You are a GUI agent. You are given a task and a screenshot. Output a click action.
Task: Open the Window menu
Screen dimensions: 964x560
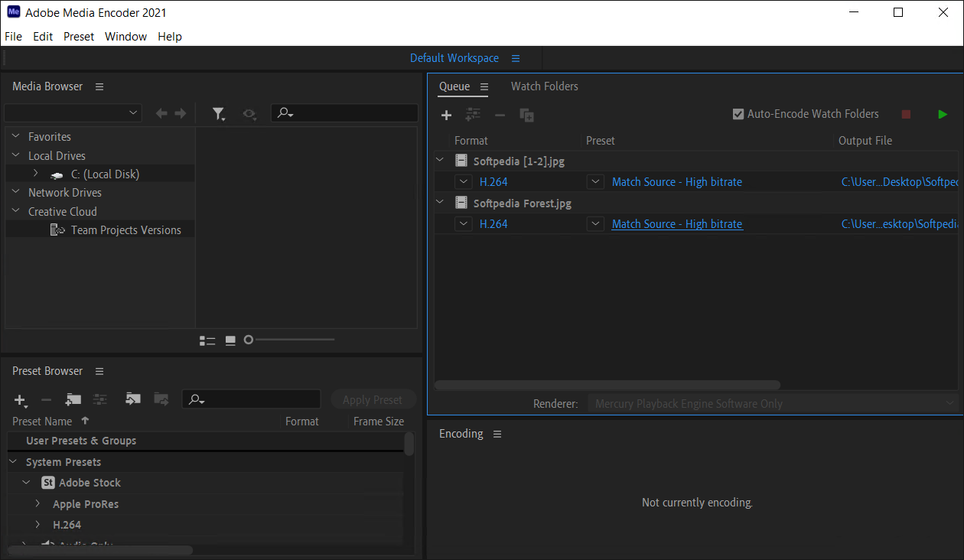click(x=125, y=36)
